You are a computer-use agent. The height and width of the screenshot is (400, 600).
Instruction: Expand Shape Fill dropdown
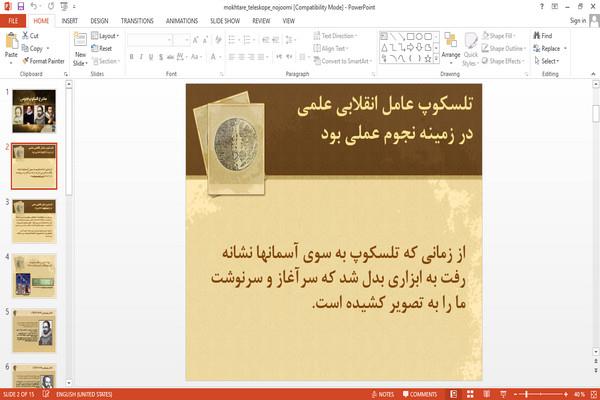tap(498, 36)
